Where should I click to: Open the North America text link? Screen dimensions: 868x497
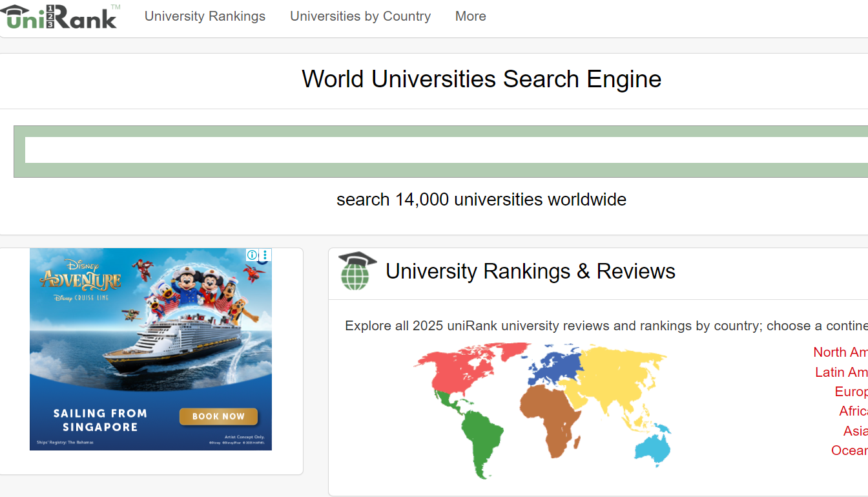[x=840, y=352]
